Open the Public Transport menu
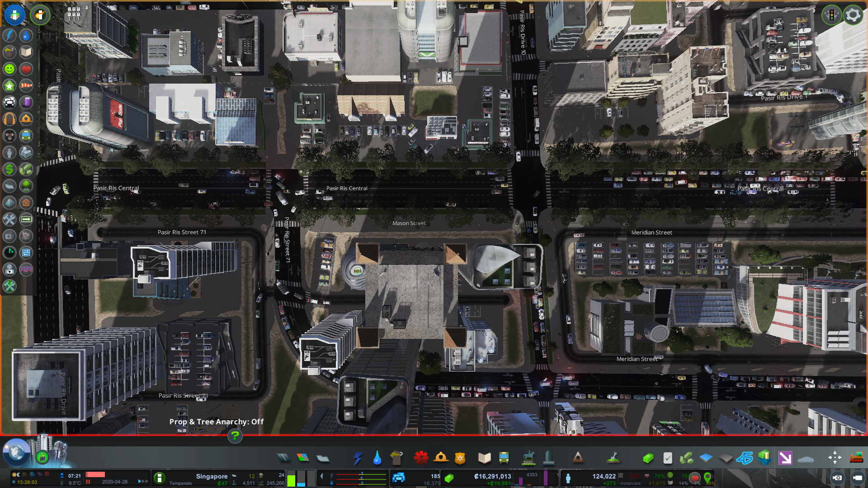Screen dimensions: 868x488 click(x=504, y=458)
